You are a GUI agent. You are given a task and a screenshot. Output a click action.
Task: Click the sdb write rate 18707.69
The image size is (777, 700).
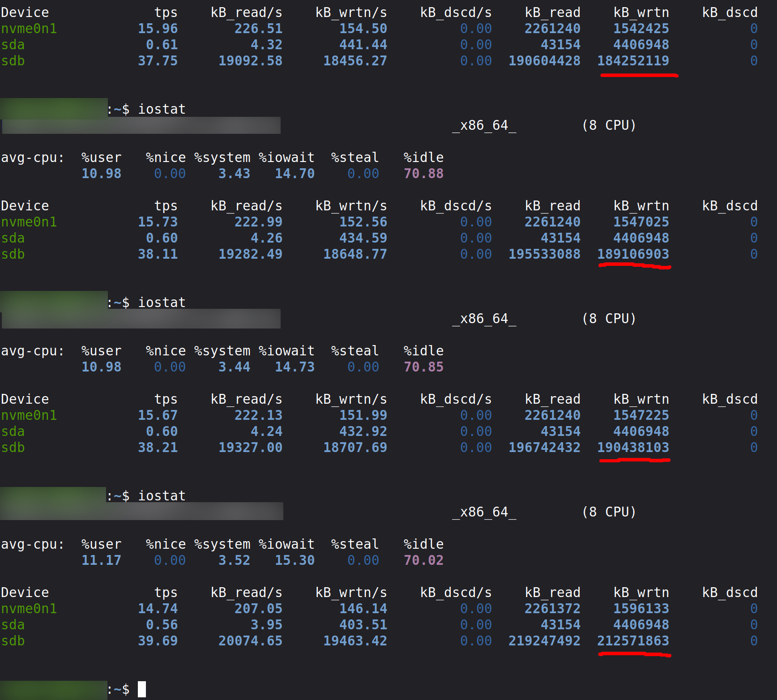tap(355, 448)
